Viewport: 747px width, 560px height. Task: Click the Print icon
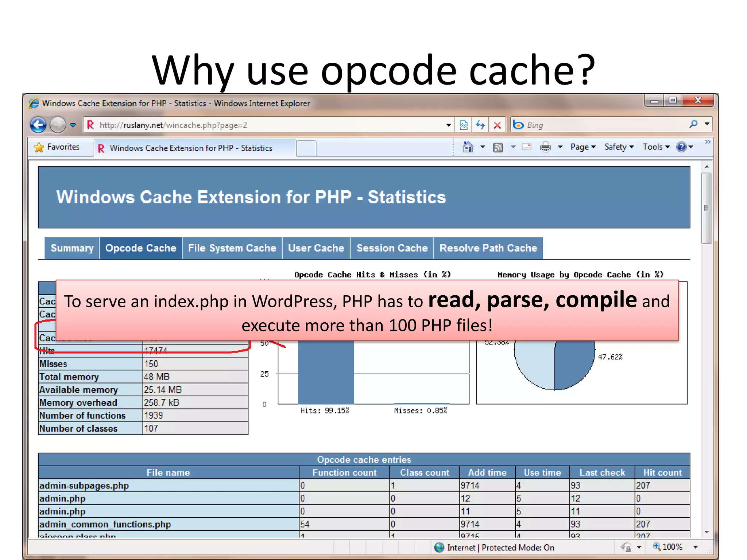(x=545, y=147)
